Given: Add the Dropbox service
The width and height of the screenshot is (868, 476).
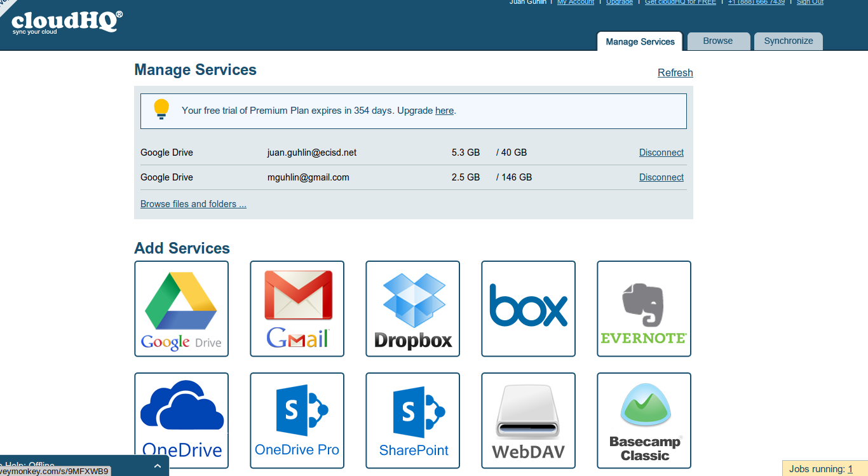Looking at the screenshot, I should click(412, 309).
